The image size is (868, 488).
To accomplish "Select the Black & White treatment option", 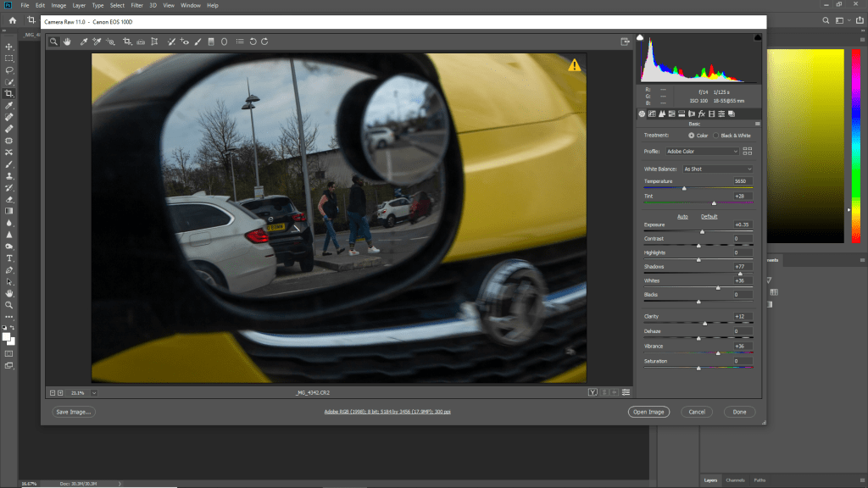I will tap(716, 135).
